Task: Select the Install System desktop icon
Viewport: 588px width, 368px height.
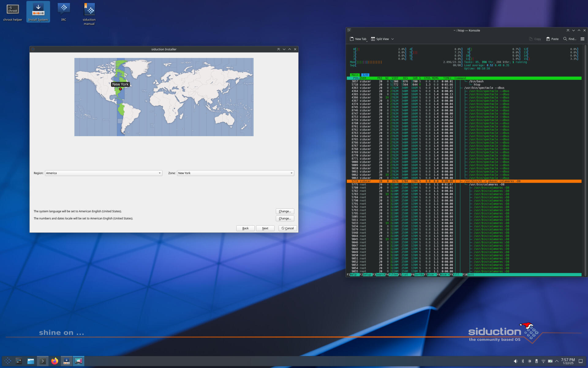Action: [38, 12]
